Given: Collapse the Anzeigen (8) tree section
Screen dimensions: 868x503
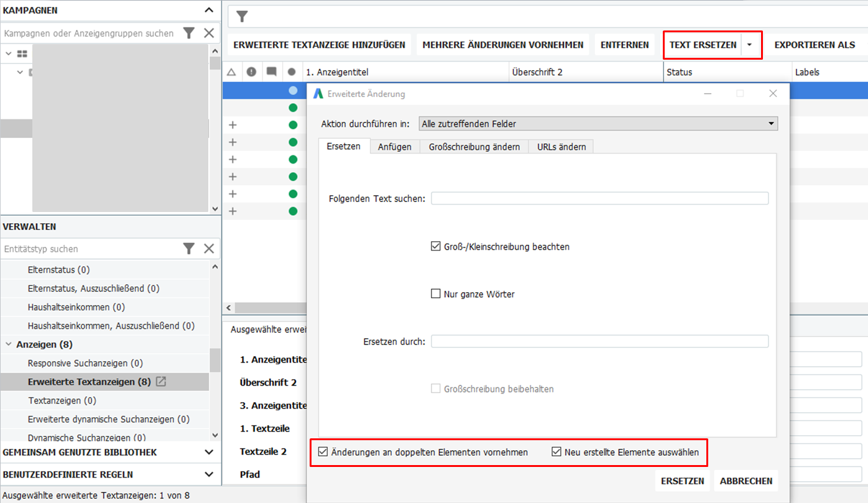Looking at the screenshot, I should coord(9,344).
